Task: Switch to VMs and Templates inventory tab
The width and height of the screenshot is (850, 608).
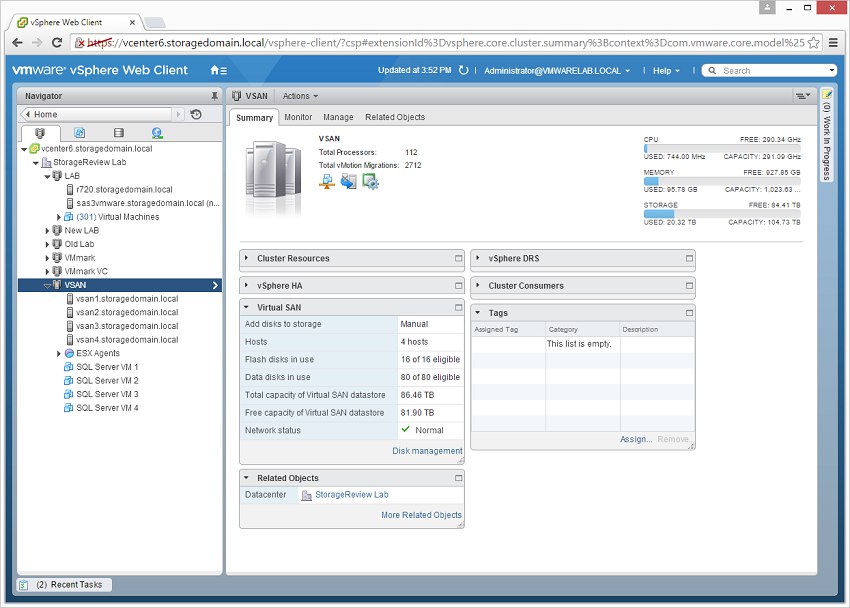Action: pos(79,133)
